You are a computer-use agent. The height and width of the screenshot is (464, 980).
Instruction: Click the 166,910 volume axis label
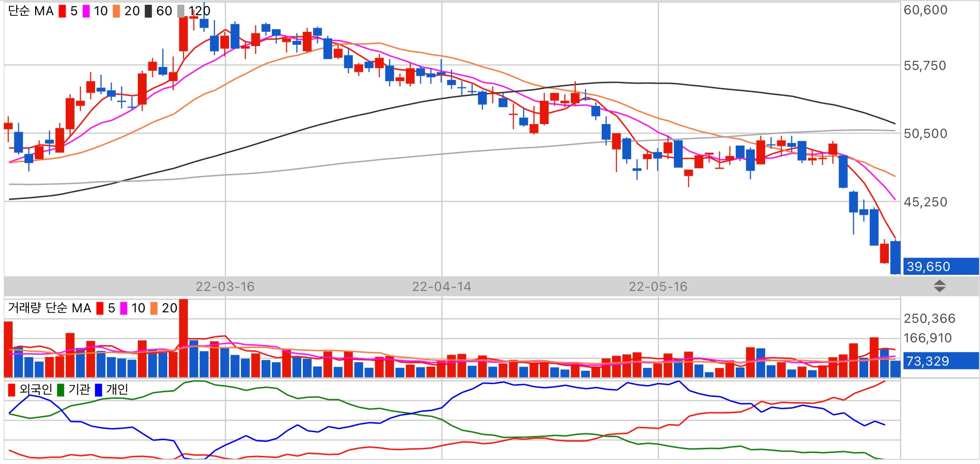point(927,338)
